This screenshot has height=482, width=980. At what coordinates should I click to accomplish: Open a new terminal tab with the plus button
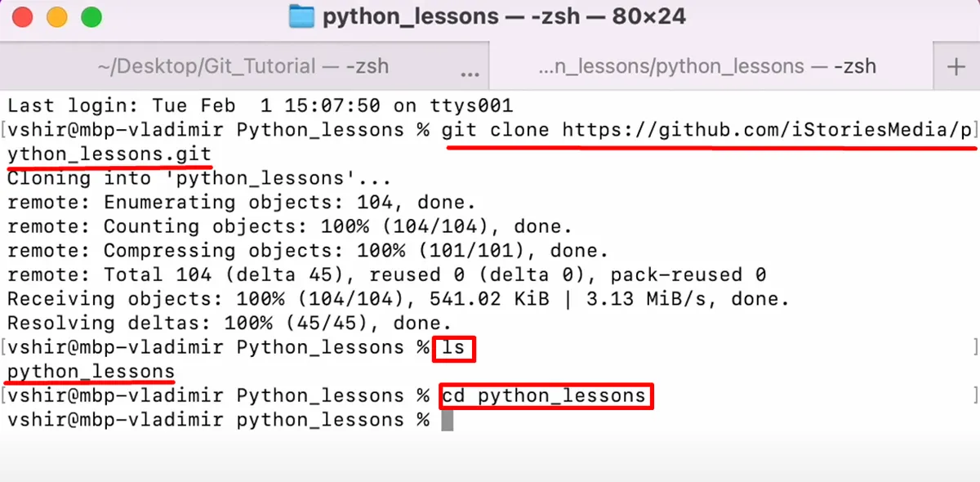(956, 67)
